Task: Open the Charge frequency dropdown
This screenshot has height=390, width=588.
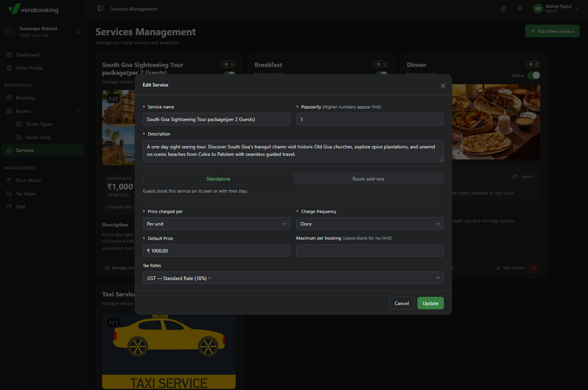Action: (x=370, y=224)
